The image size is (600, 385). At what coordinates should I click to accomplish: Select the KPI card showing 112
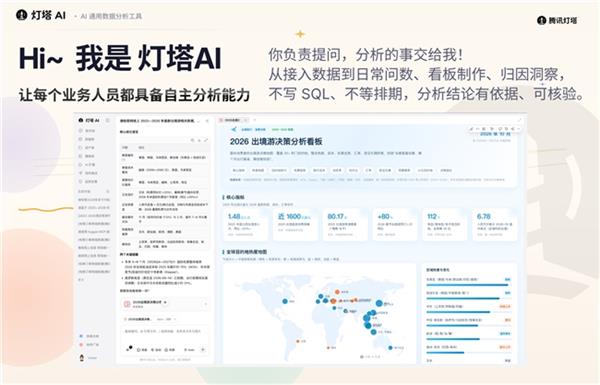[x=445, y=225]
